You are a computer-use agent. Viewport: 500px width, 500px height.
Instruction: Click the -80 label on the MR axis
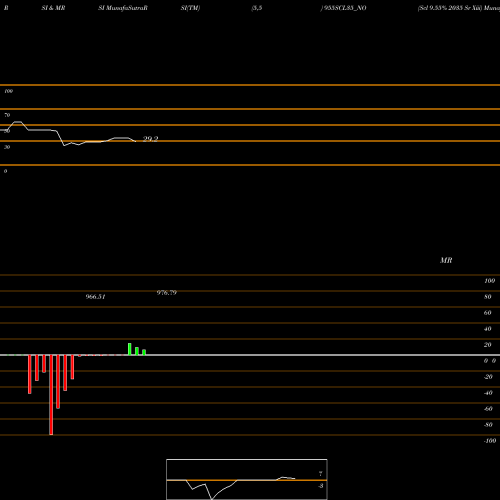(x=488, y=425)
